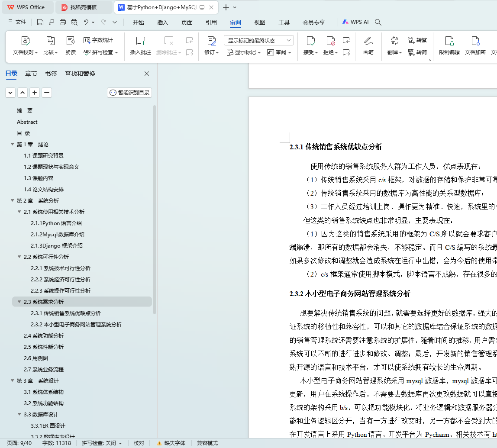Click new tab plus button

[x=226, y=7]
